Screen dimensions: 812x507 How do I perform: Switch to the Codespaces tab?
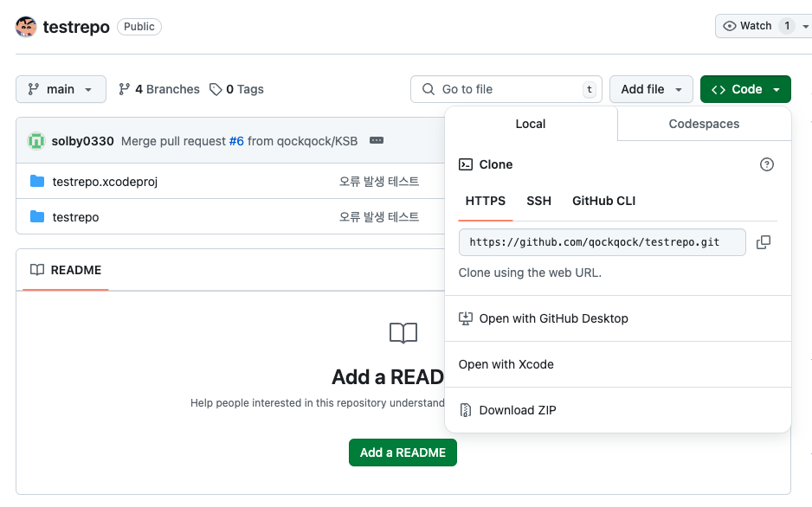point(704,124)
